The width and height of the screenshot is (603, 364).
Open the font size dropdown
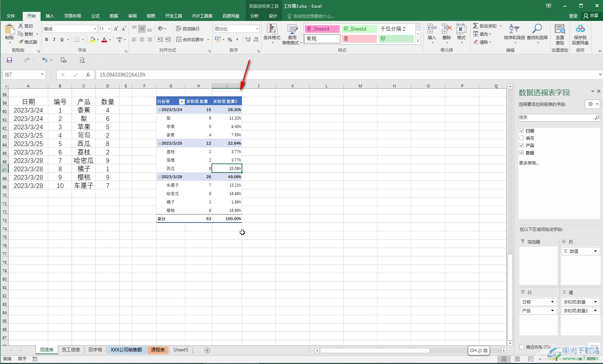(109, 29)
